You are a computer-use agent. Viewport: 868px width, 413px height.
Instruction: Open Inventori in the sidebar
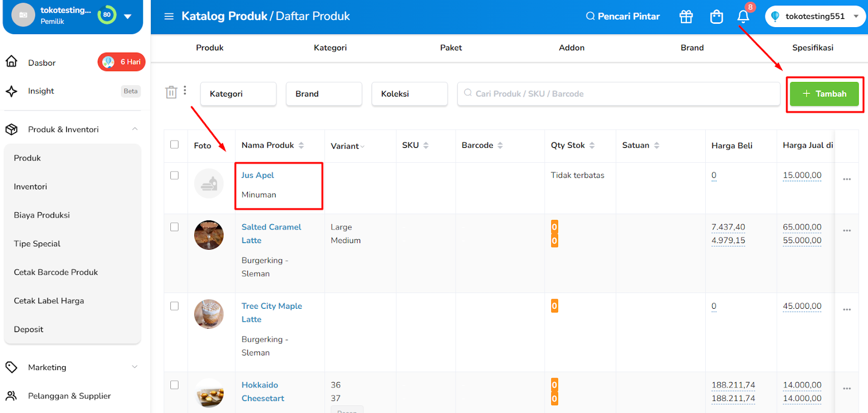point(30,187)
